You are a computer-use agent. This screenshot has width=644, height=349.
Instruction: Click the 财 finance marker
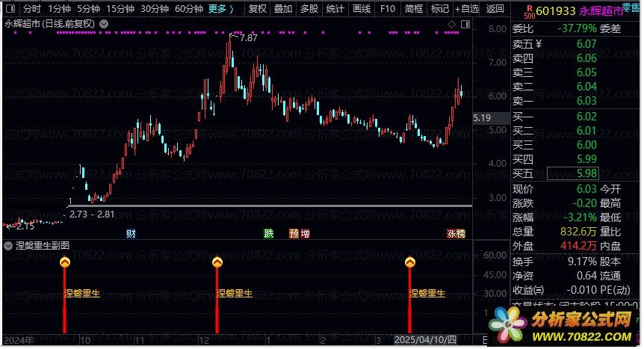point(131,233)
